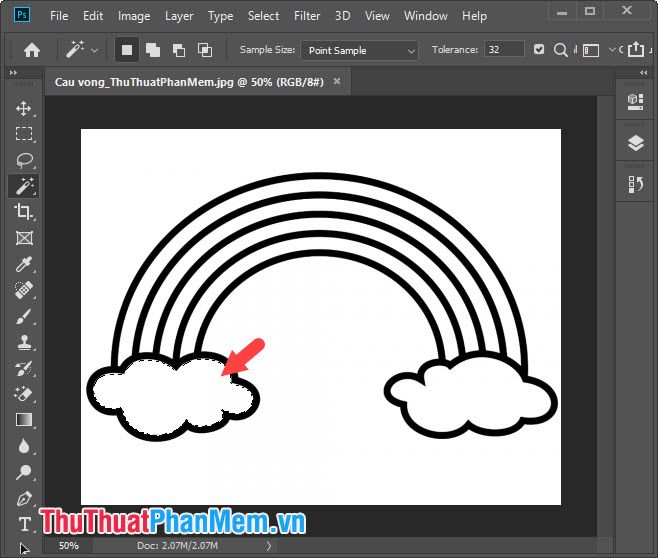Select the Rectangular Marquee tool
Image resolution: width=658 pixels, height=558 pixels.
click(24, 134)
